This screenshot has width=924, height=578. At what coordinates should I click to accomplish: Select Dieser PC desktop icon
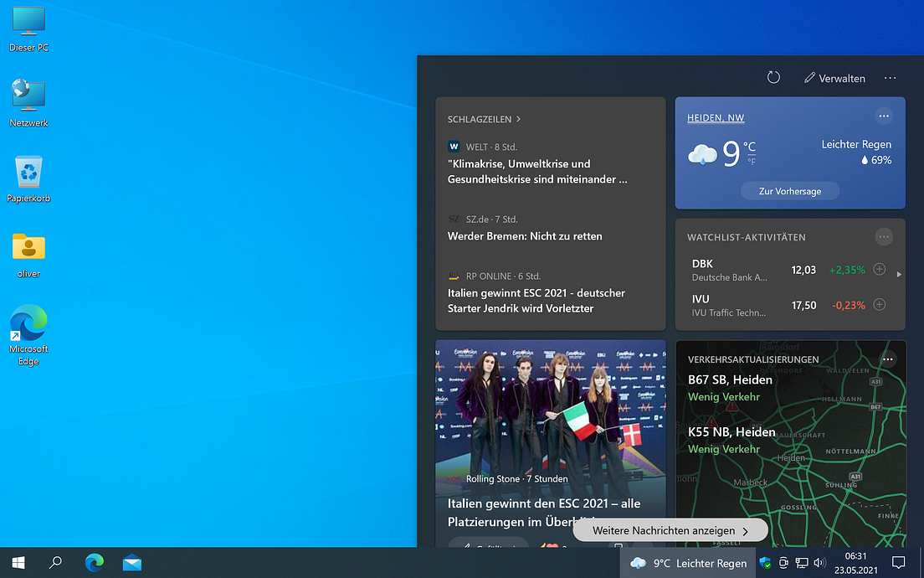[28, 29]
